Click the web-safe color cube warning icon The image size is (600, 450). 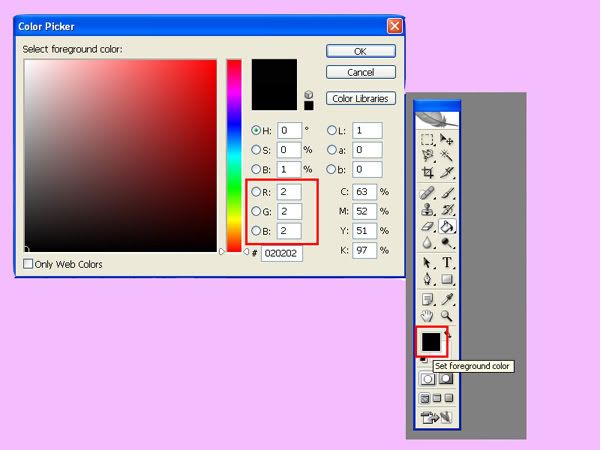(309, 94)
